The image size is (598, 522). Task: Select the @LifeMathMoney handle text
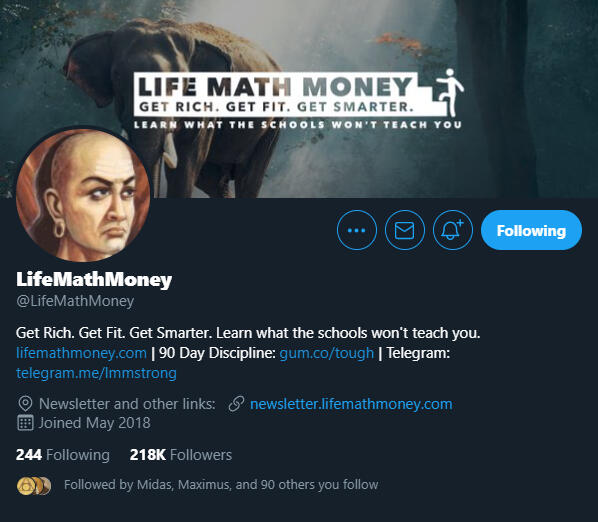(75, 301)
